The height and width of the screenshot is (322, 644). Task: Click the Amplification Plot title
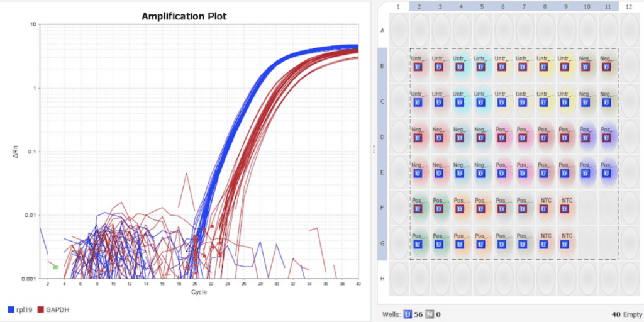(x=184, y=16)
